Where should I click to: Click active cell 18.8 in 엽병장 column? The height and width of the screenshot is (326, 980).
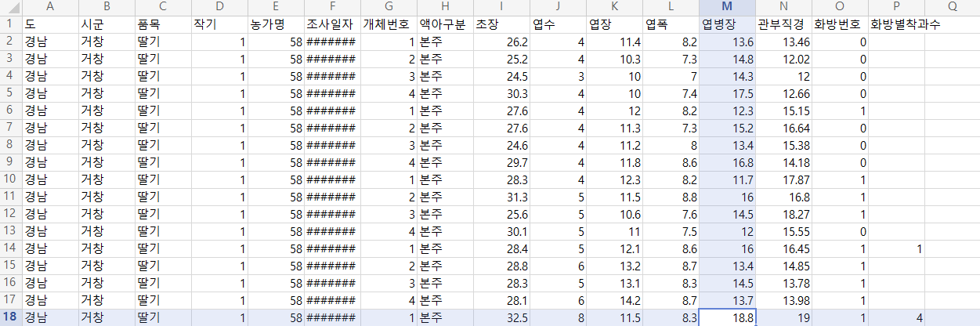727,317
